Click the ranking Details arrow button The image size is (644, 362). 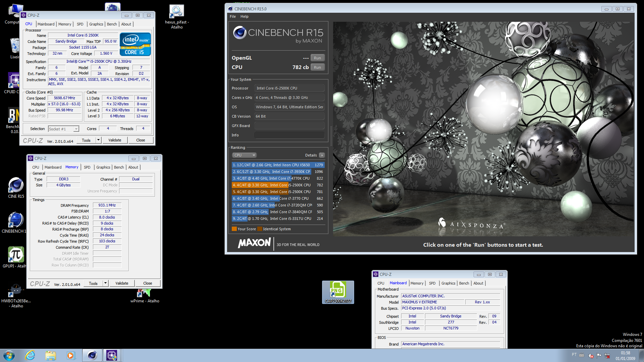click(322, 155)
